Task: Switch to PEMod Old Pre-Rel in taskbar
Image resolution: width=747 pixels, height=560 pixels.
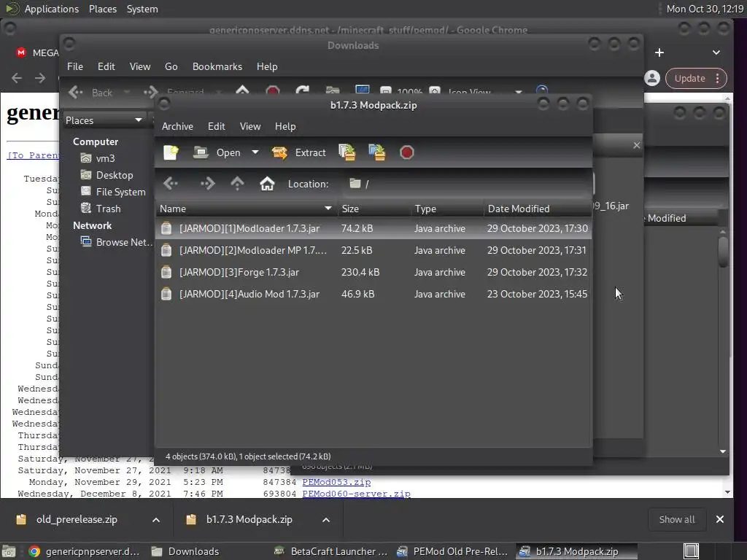Action: (x=453, y=551)
